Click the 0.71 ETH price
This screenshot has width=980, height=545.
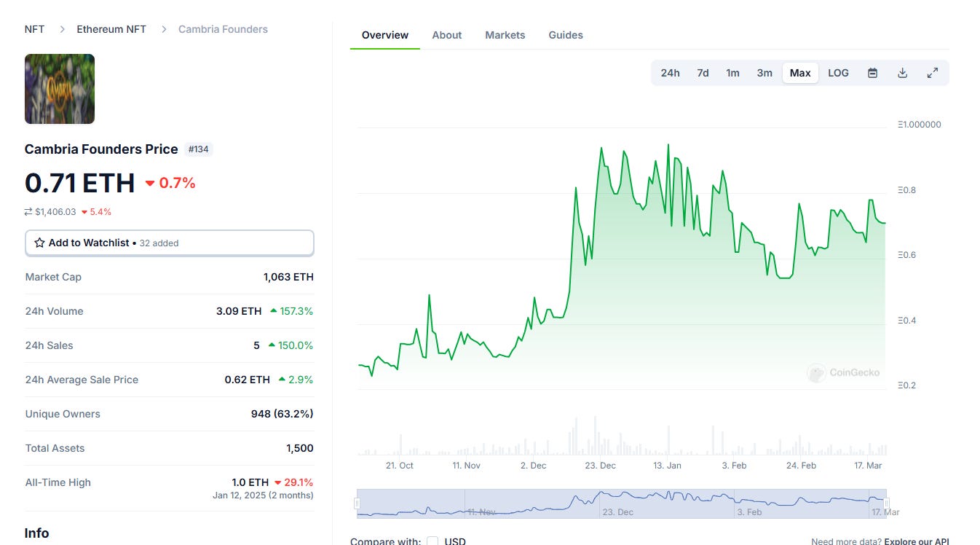(80, 182)
